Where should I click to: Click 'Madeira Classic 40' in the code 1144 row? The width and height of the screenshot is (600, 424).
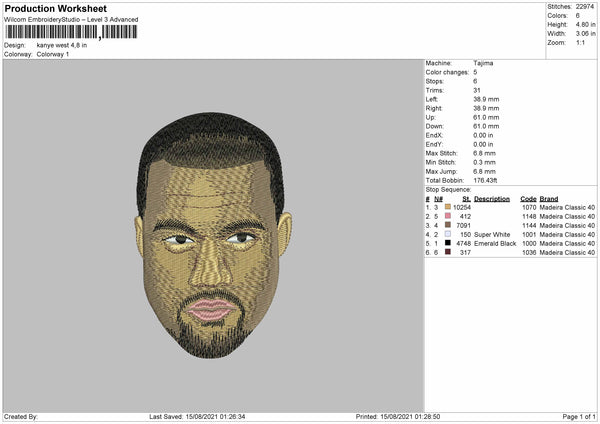tap(567, 225)
